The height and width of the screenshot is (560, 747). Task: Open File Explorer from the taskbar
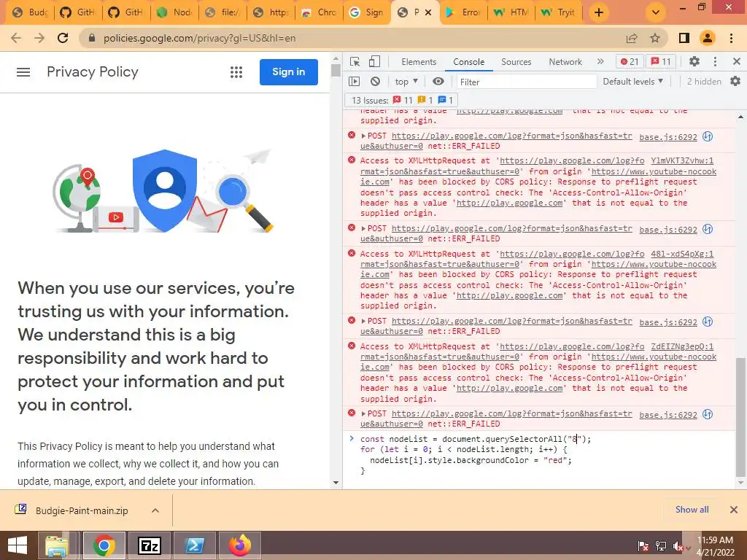pos(57,545)
